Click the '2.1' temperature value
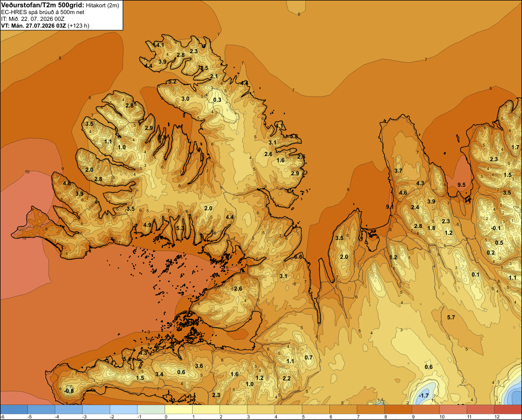Screen dimensions: 522x420 click(213, 77)
